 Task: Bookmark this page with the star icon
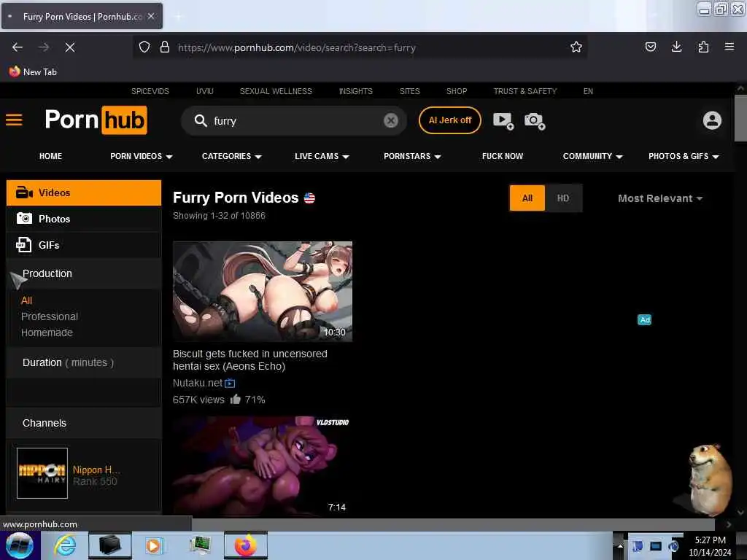576,47
